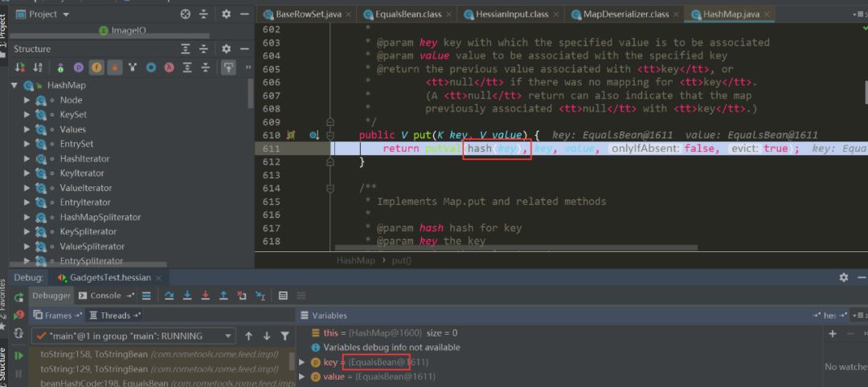
Task: Toggle Show Properties purple P icon
Action: point(79,67)
